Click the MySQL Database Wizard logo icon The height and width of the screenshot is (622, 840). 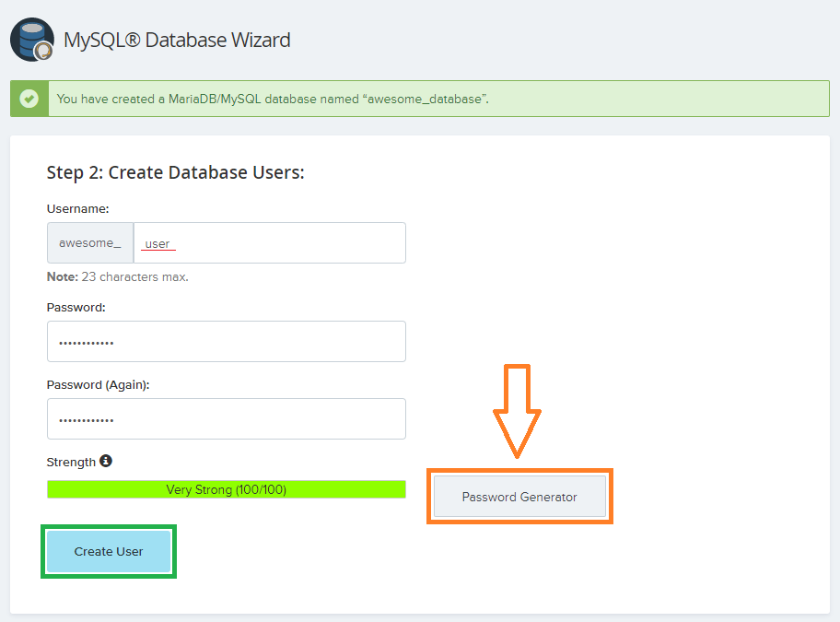click(31, 40)
